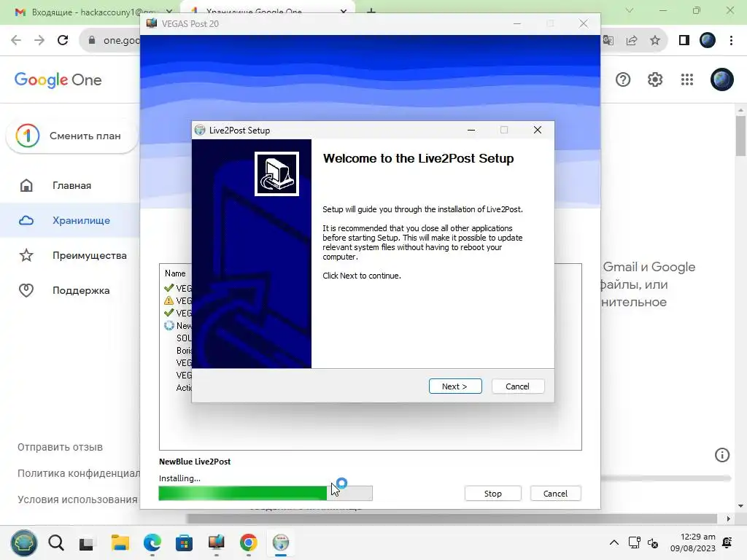
Task: Cancel the Live2Post Setup wizard
Action: tap(517, 386)
